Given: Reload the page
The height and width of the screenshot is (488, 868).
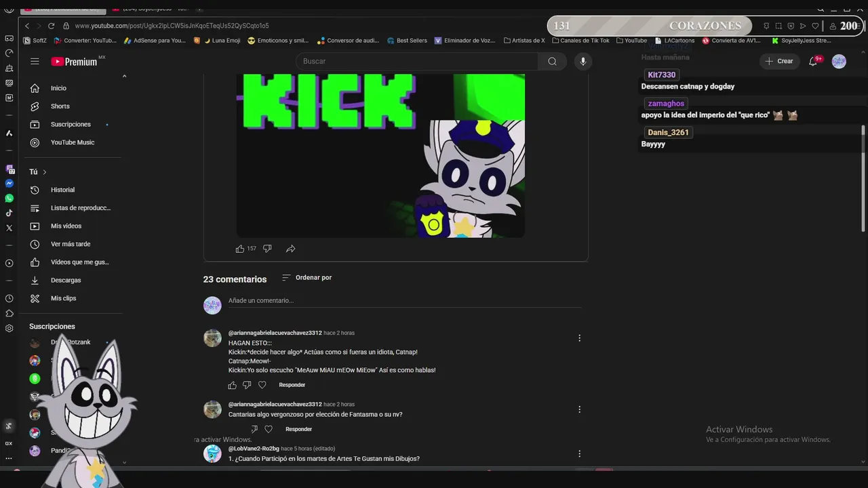Looking at the screenshot, I should tap(51, 26).
